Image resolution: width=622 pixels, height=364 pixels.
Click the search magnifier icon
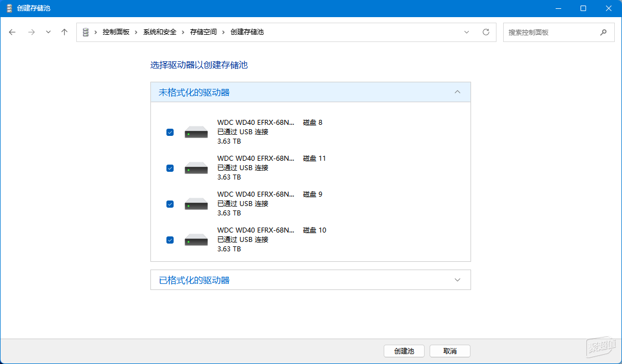tap(603, 32)
